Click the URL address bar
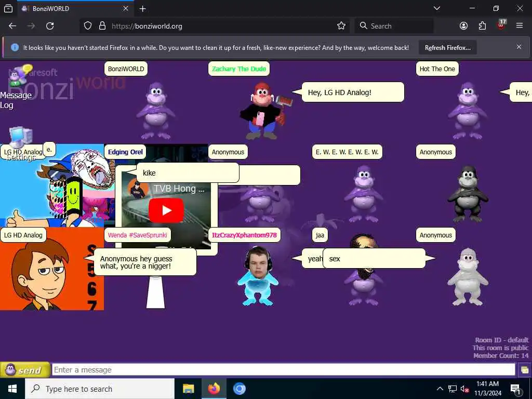Viewport: 532px width, 399px height. (215, 26)
